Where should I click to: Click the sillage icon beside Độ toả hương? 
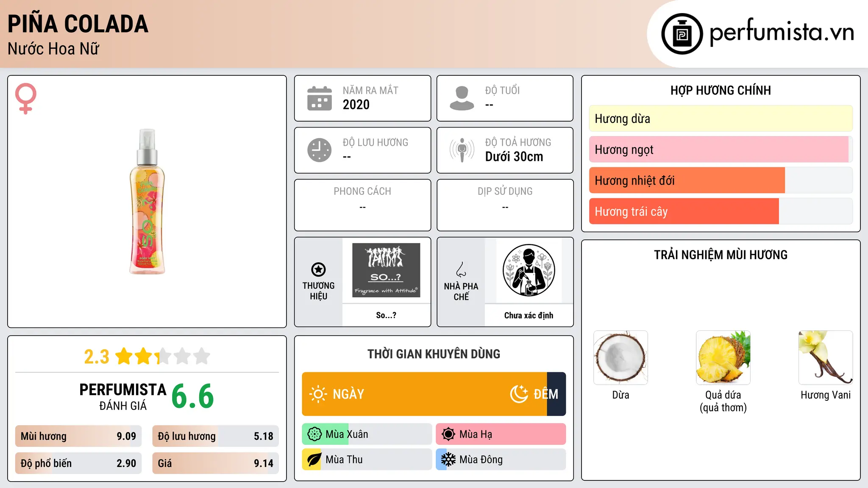tap(462, 150)
